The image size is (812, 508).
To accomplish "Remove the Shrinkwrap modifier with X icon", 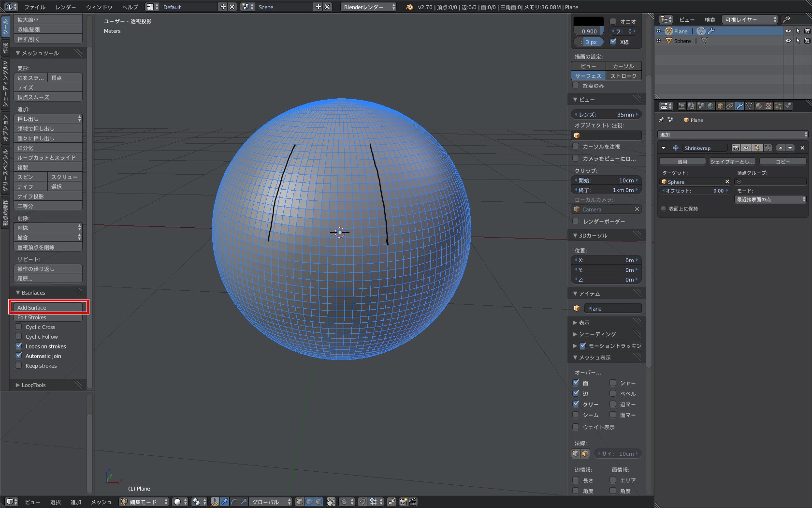I will [802, 148].
